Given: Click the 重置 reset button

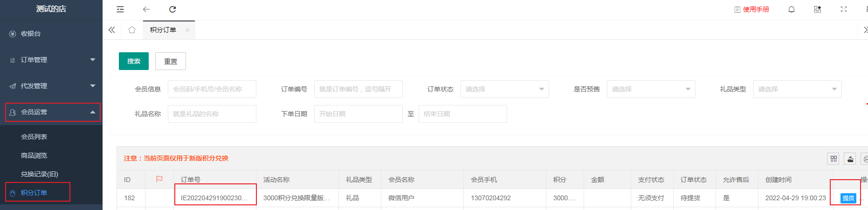Looking at the screenshot, I should pos(171,61).
